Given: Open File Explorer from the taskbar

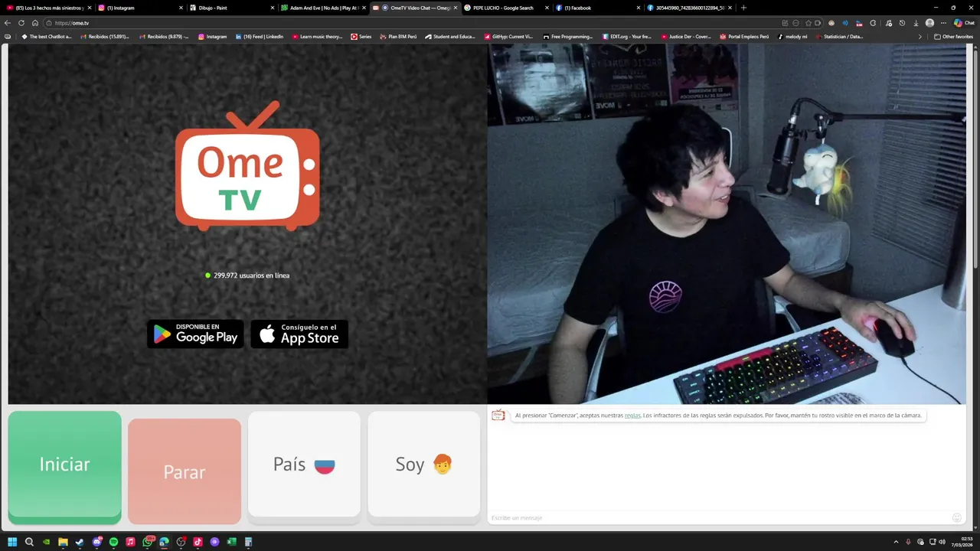Looking at the screenshot, I should pos(63,542).
